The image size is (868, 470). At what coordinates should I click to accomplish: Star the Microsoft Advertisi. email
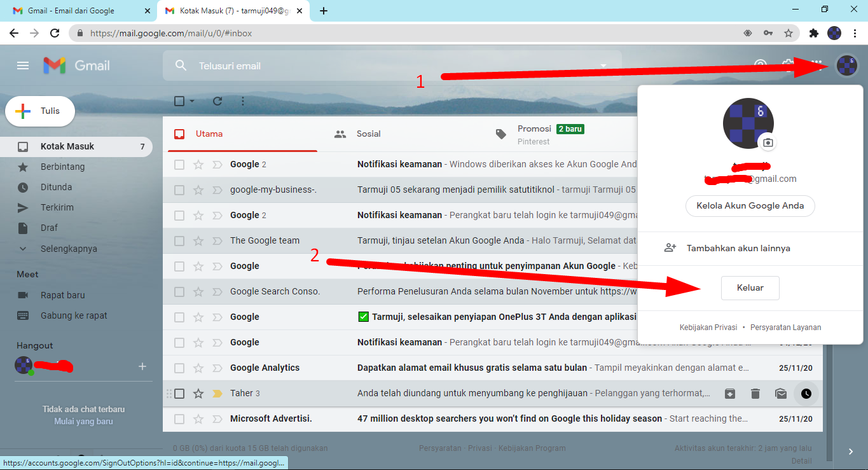tap(198, 419)
